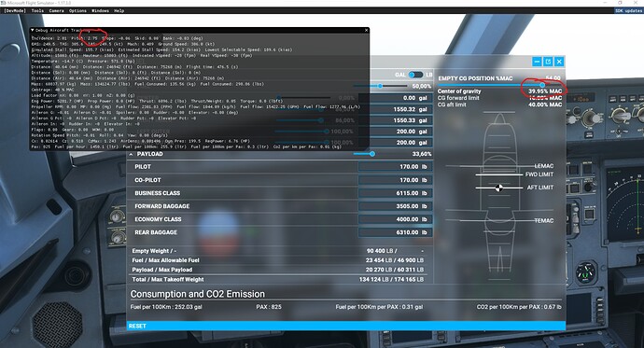Image resolution: width=644 pixels, height=348 pixels.
Task: Close the Debug Aircraft Tracking window
Action: pyautogui.click(x=367, y=31)
